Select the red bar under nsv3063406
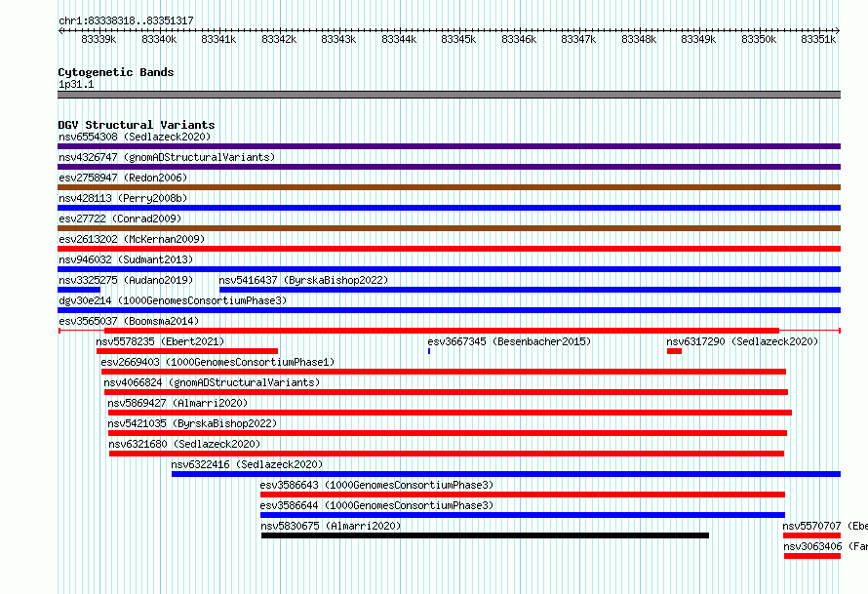The height and width of the screenshot is (594, 868). click(812, 556)
